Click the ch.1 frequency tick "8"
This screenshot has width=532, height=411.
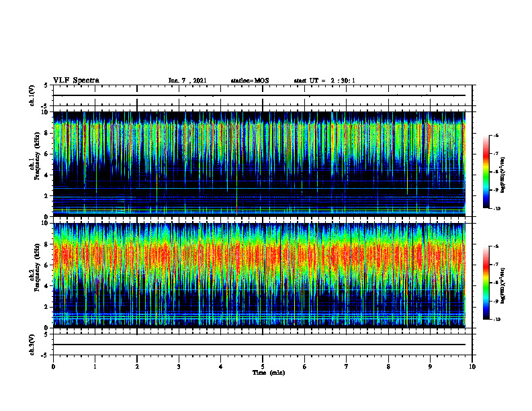47,133
